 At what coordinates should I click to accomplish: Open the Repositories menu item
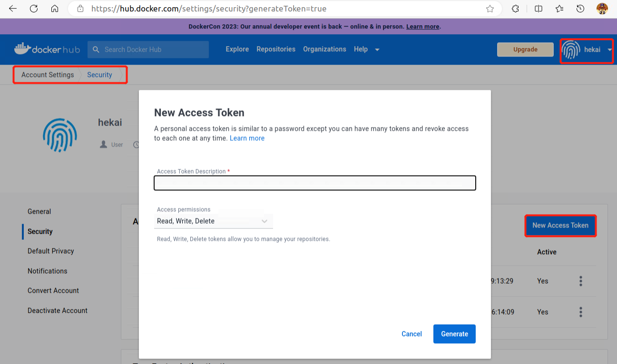pos(276,49)
